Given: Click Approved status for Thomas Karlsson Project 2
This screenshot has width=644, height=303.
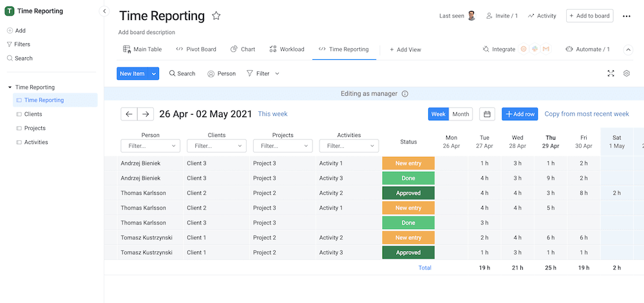Looking at the screenshot, I should 408,193.
